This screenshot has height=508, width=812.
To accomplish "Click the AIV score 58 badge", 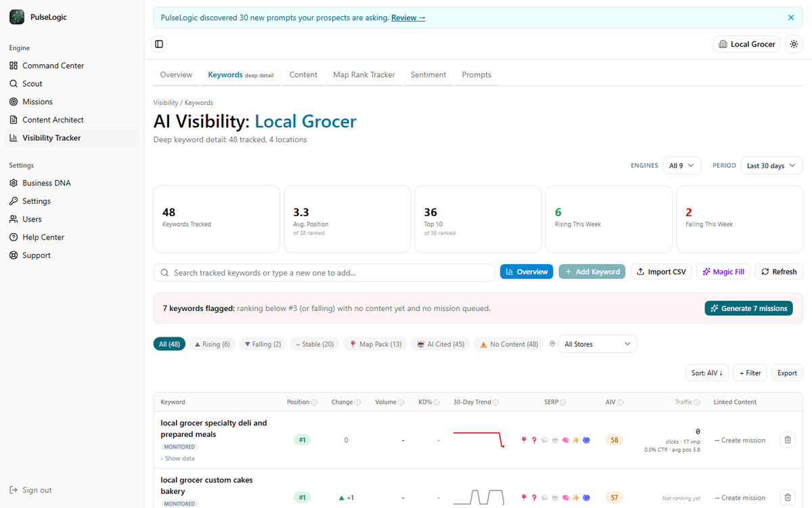I will (x=614, y=440).
